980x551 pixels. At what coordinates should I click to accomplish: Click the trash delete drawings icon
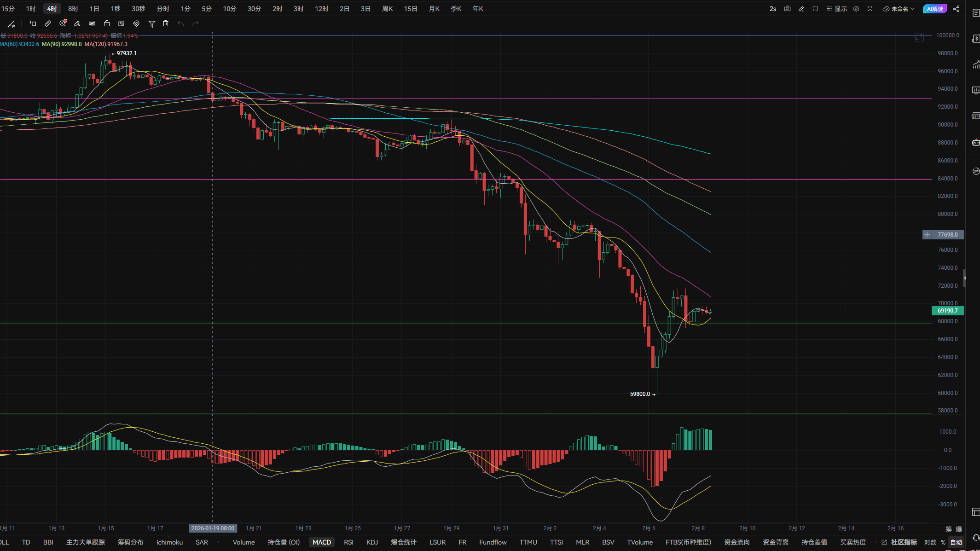point(166,23)
